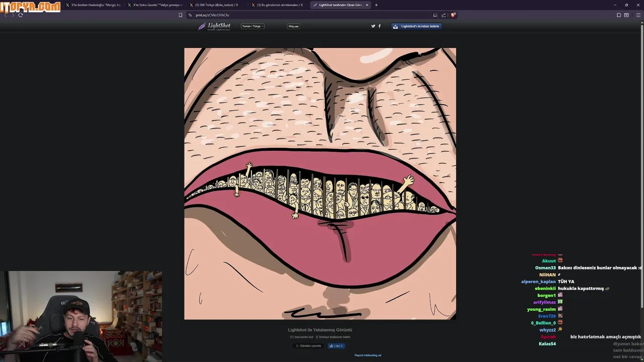Viewport: 644px width, 362px height.
Task: Click the X 'Gönderi yayınla' button
Action: pos(308,346)
